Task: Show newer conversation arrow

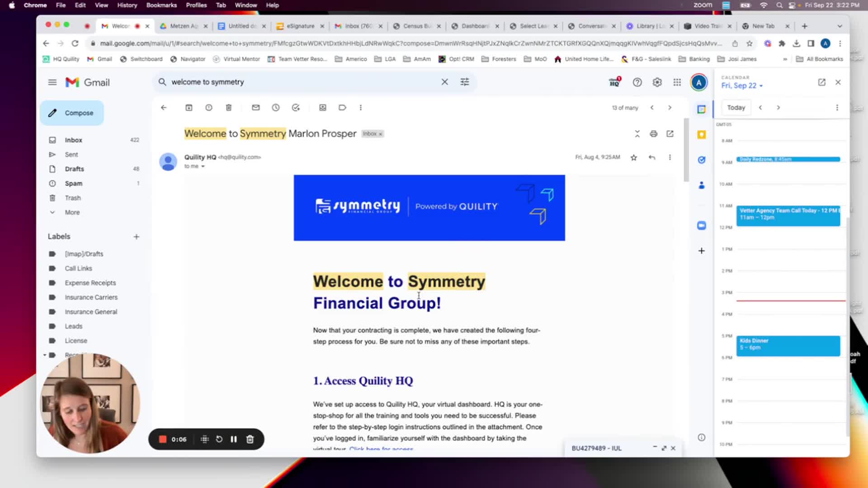Action: (x=652, y=108)
